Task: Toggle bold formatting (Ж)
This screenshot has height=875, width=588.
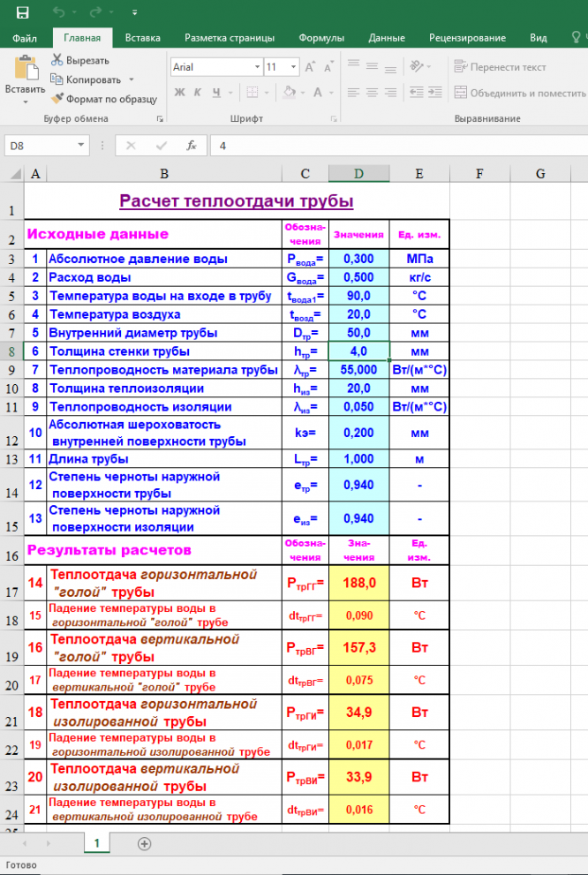Action: click(x=179, y=93)
